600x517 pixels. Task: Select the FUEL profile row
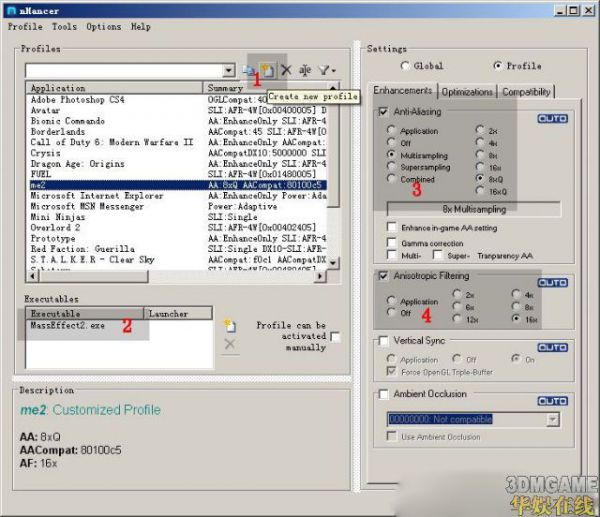[178, 174]
